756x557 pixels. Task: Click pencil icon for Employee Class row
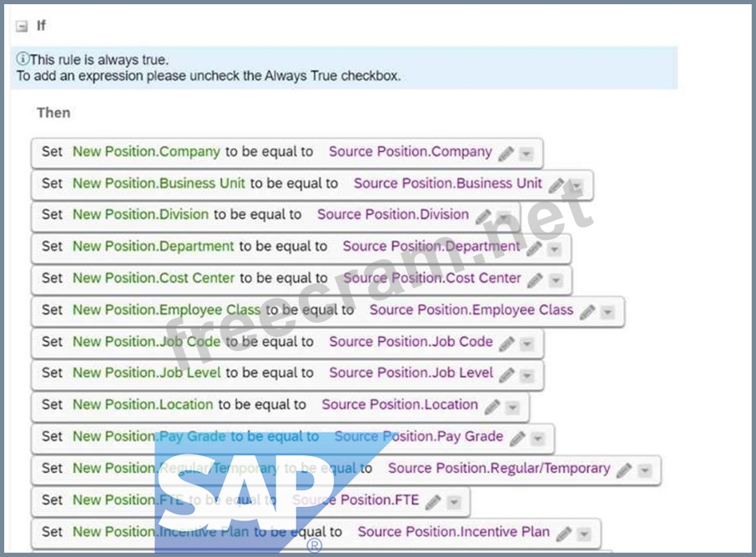[587, 312]
